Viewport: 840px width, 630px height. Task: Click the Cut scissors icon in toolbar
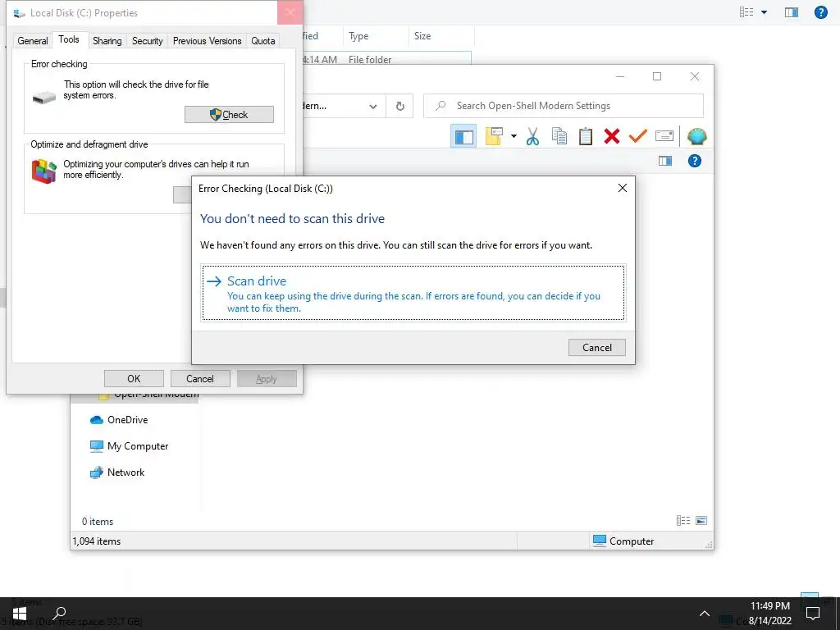pos(532,137)
